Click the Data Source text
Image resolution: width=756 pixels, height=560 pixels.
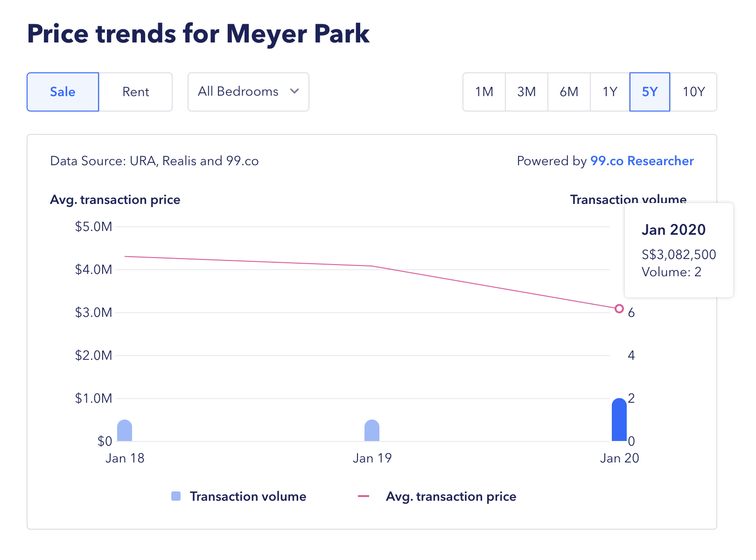tap(154, 161)
